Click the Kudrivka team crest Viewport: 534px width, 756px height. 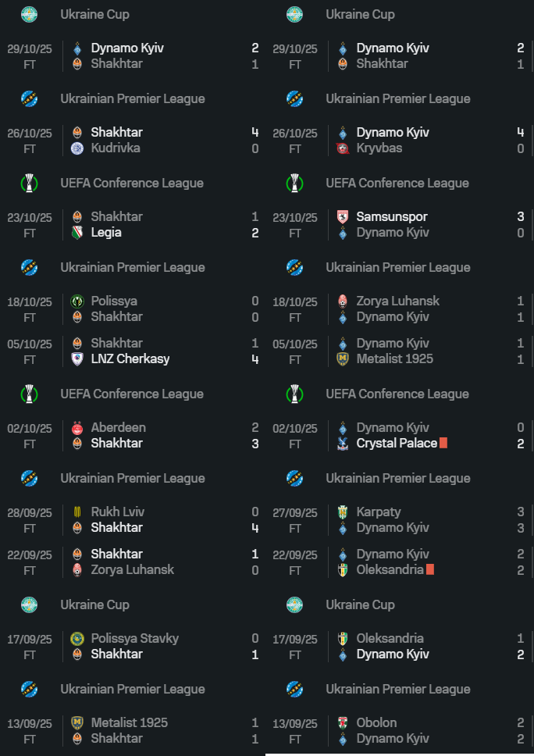(x=77, y=148)
